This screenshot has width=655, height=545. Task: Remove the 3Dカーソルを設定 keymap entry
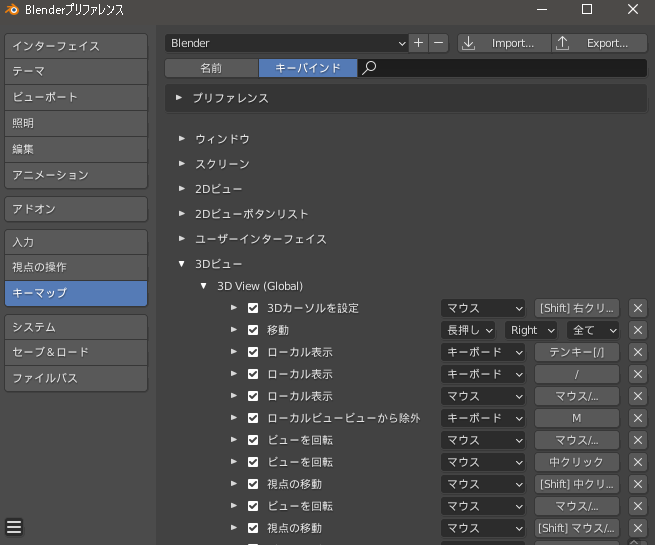[637, 308]
